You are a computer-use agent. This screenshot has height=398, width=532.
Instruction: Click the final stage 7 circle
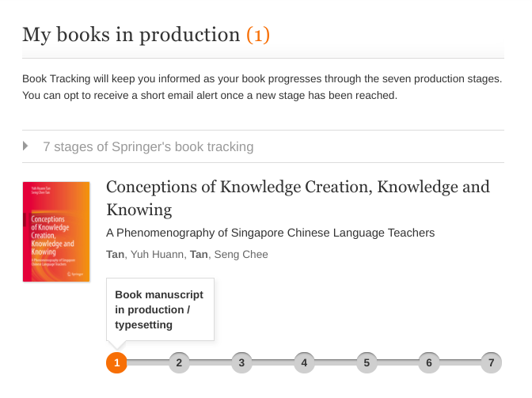(492, 363)
